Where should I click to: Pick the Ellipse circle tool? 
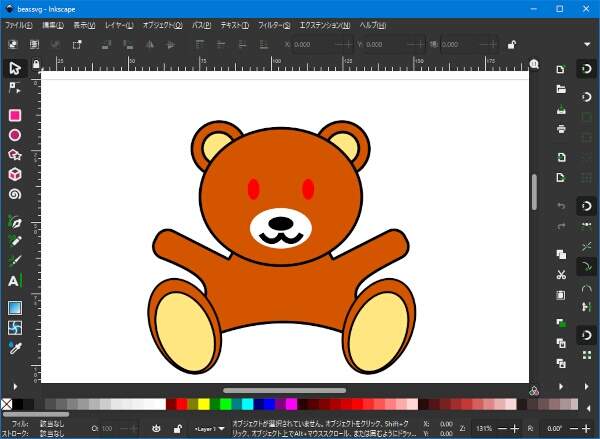[15, 135]
